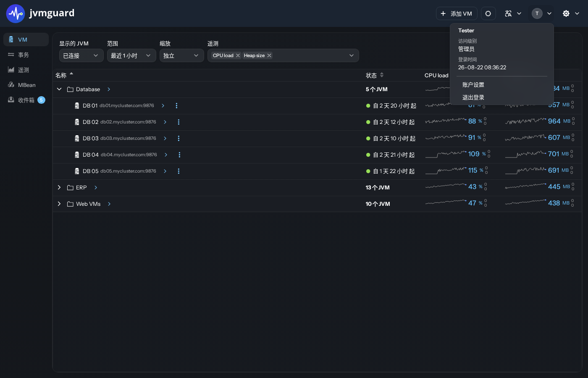
Task: Open the gear settings menu in the header
Action: tap(571, 13)
